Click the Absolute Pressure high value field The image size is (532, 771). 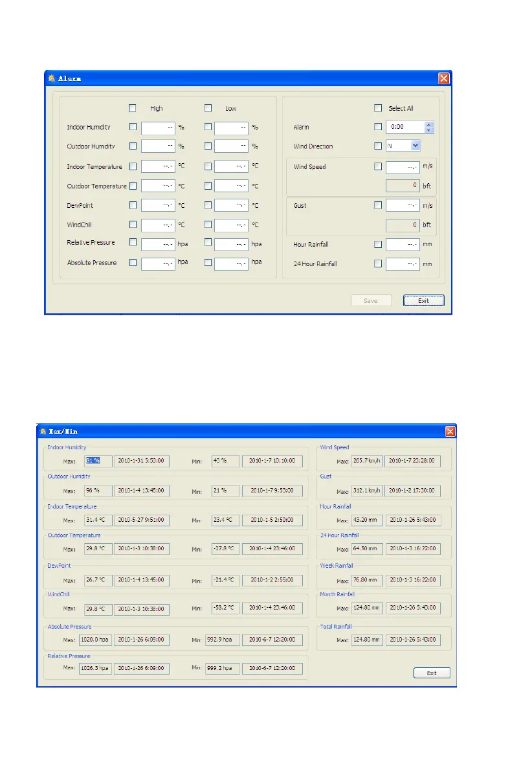[158, 264]
